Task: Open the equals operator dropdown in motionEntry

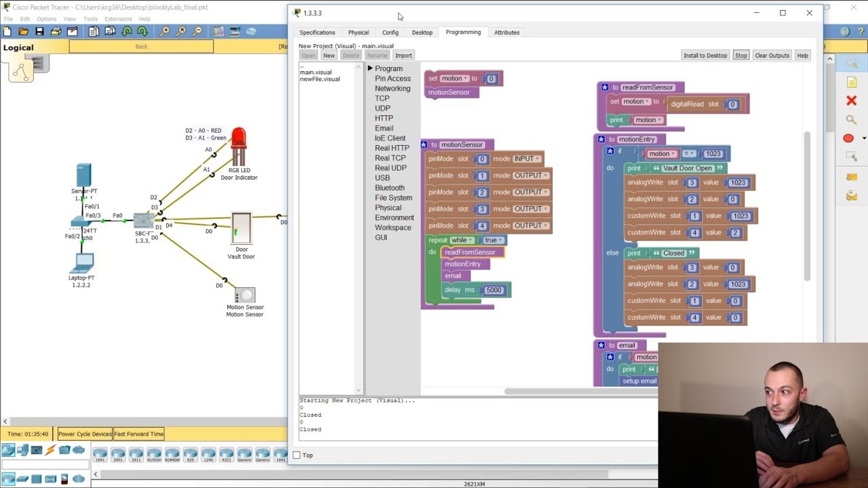Action: (688, 154)
